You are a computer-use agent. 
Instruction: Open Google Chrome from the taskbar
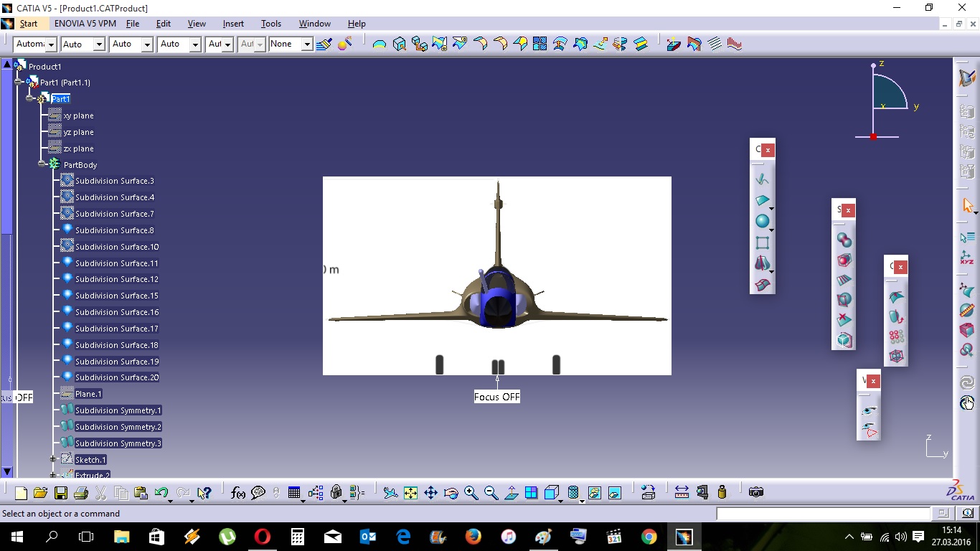(x=649, y=537)
